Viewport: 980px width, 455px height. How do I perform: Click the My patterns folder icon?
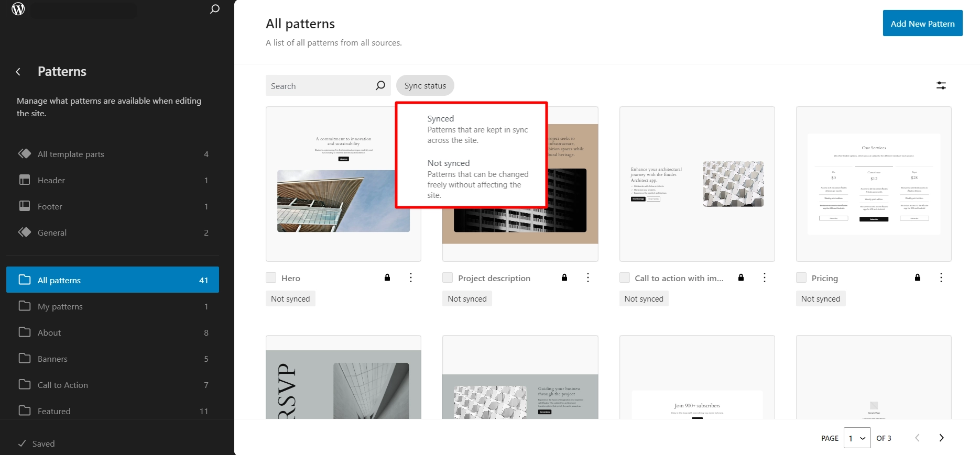point(25,306)
